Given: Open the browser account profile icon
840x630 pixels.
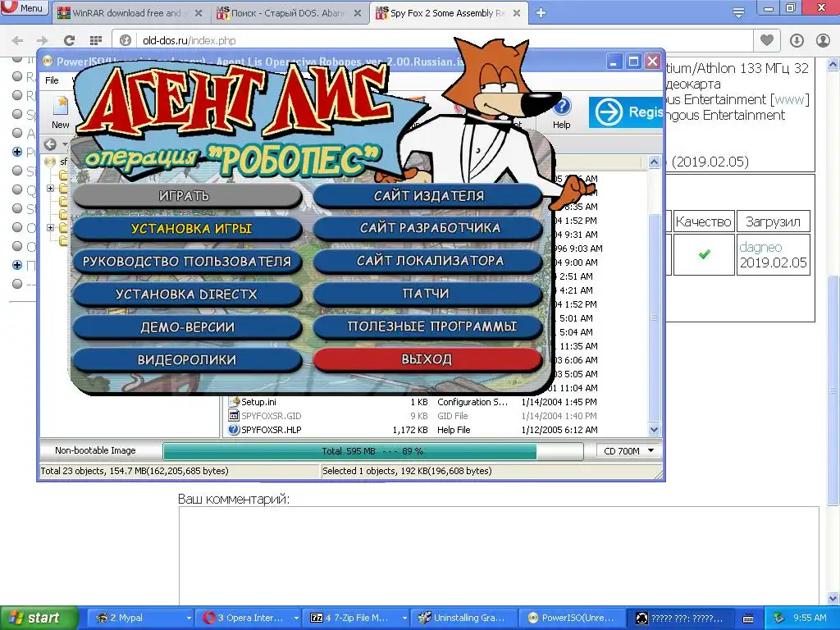Looking at the screenshot, I should 822,40.
